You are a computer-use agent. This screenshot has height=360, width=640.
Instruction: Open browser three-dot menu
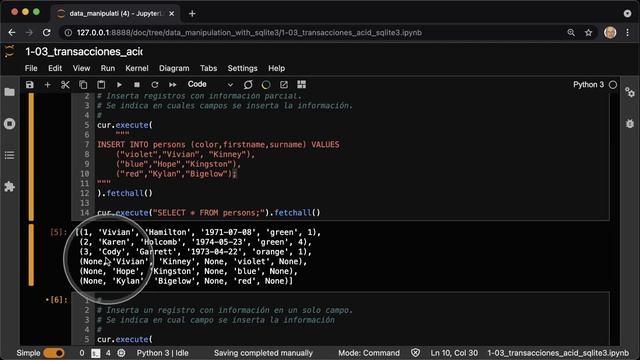[x=628, y=33]
